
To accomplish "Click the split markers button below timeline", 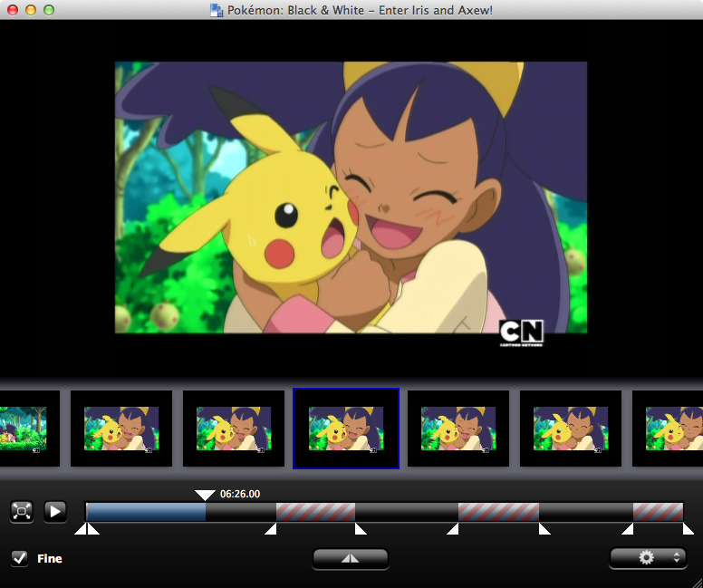I will click(351, 559).
